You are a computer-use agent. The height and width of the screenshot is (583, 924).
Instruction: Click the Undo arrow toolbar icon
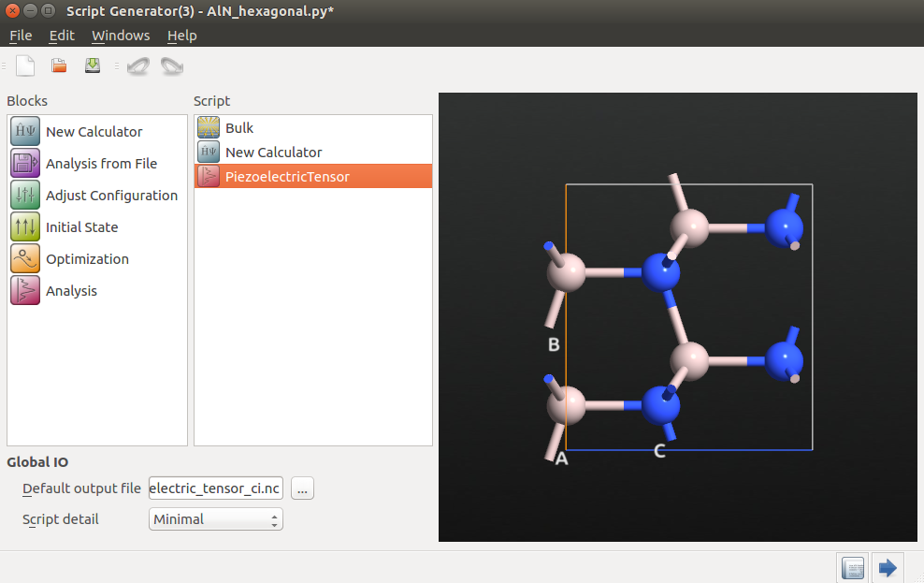pos(138,66)
